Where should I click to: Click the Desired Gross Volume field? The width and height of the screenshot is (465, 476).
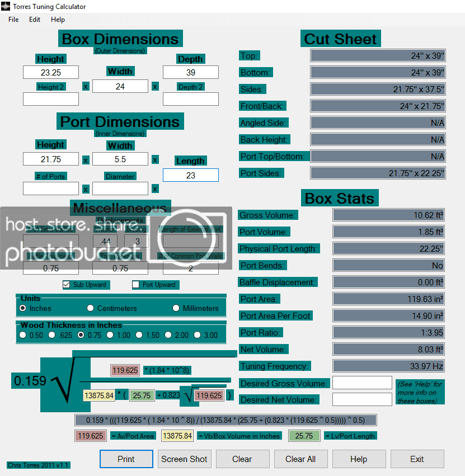tap(362, 383)
